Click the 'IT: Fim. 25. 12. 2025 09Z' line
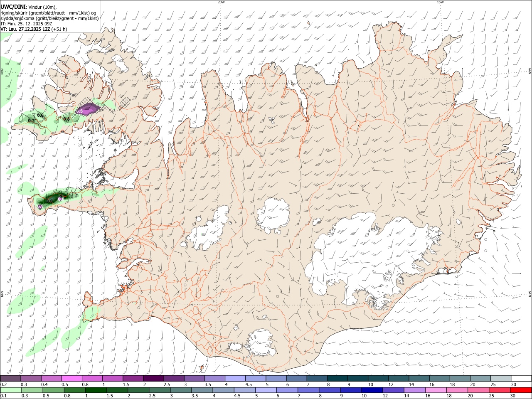The image size is (532, 399). coord(26,24)
